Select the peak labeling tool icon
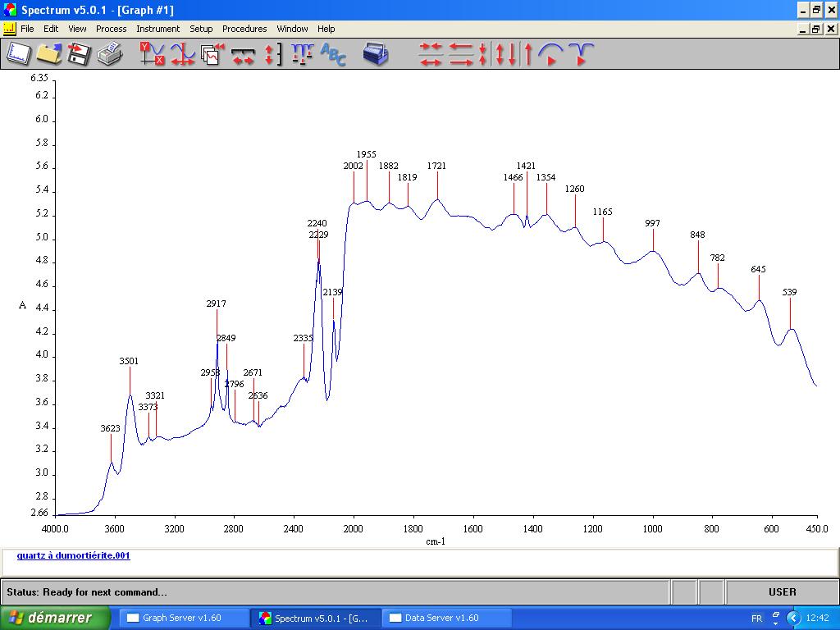 click(x=302, y=54)
